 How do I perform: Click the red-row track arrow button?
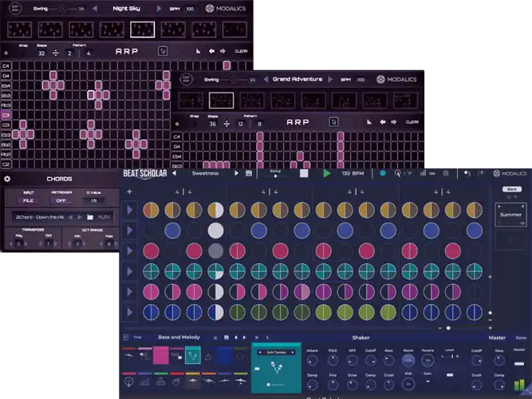point(129,251)
